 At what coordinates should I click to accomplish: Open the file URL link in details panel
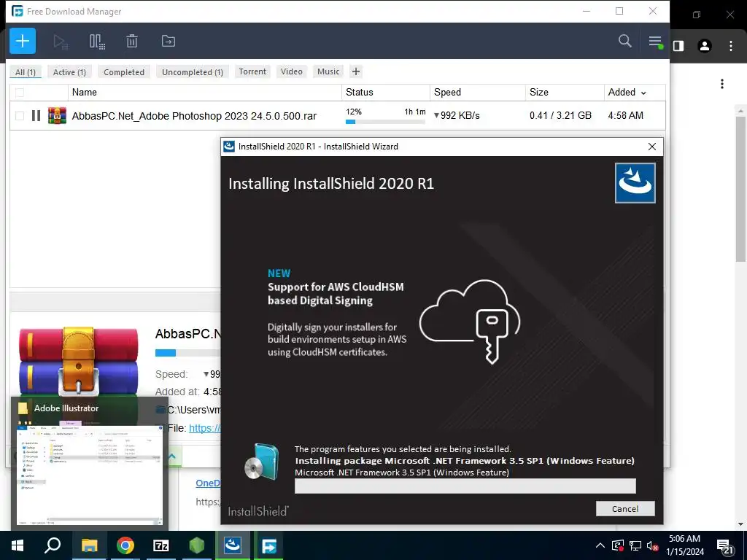click(205, 428)
